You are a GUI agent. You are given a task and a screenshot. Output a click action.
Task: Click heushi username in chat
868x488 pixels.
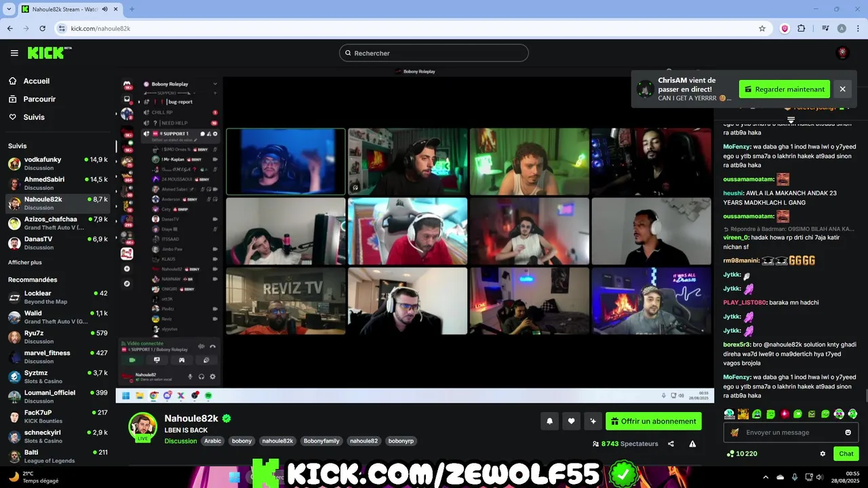tap(733, 193)
